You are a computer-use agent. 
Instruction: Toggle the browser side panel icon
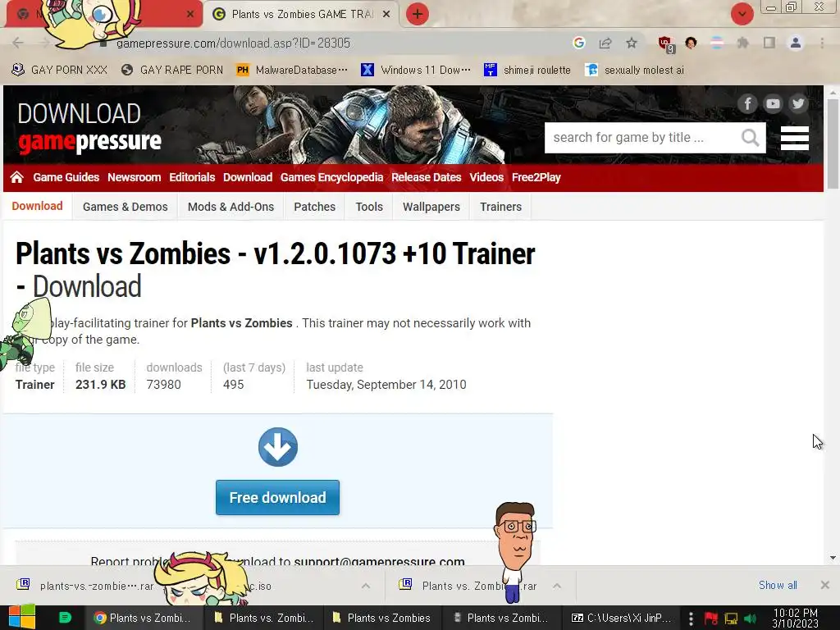tap(769, 43)
